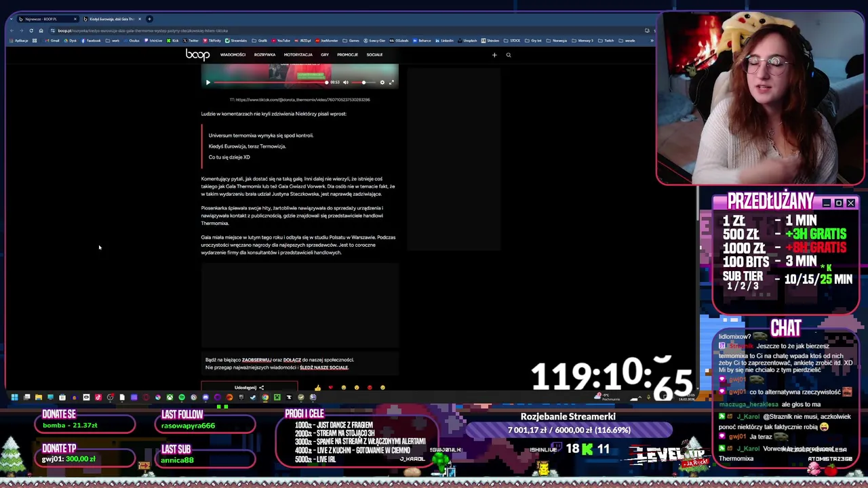868x488 pixels.
Task: Open File Explorer from the taskbar
Action: click(x=39, y=397)
